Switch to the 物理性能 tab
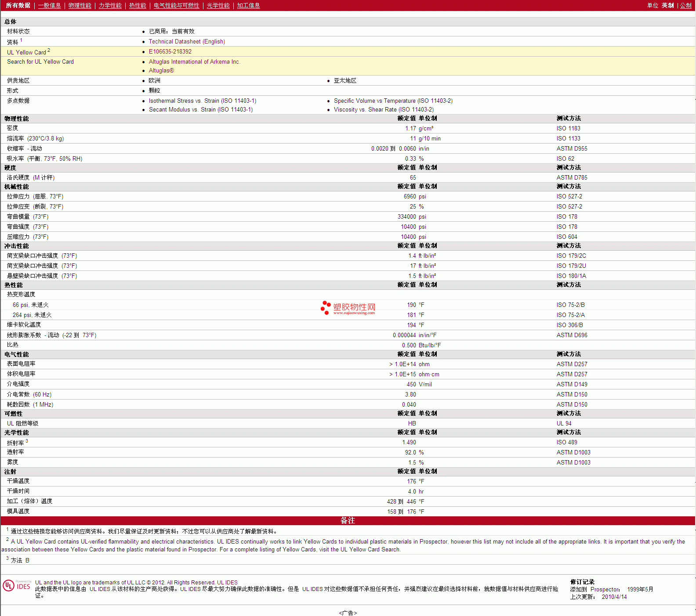The image size is (696, 616). [x=80, y=5]
